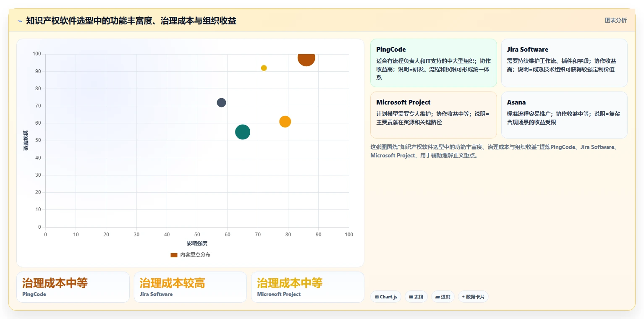
Task: Click the 协作收益中等 text in the Asana card
Action: point(573,114)
